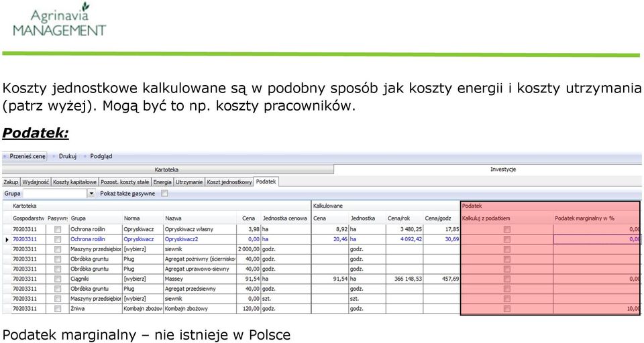The height and width of the screenshot is (343, 644).
Task: Click the 366 148,53 Cena/rok cell
Action: [x=405, y=279]
